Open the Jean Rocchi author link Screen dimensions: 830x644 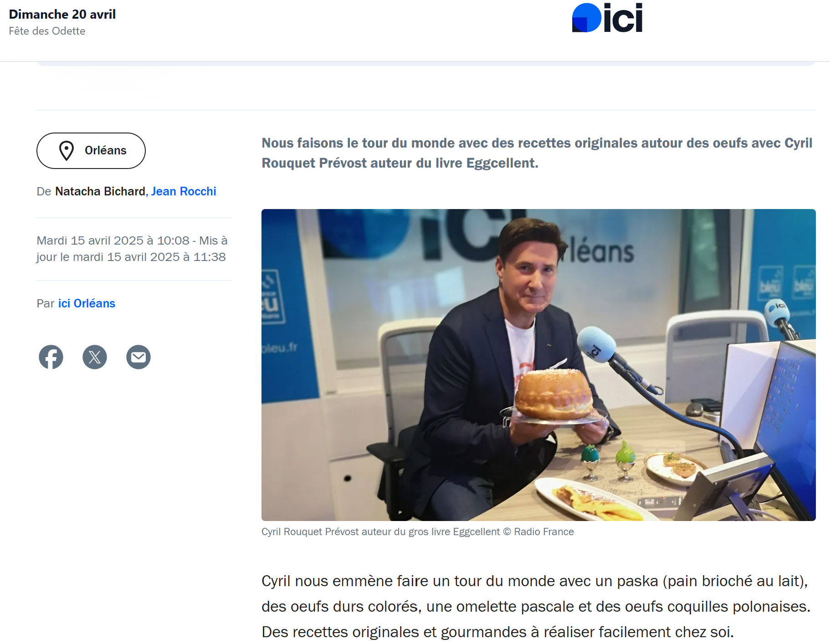(184, 191)
